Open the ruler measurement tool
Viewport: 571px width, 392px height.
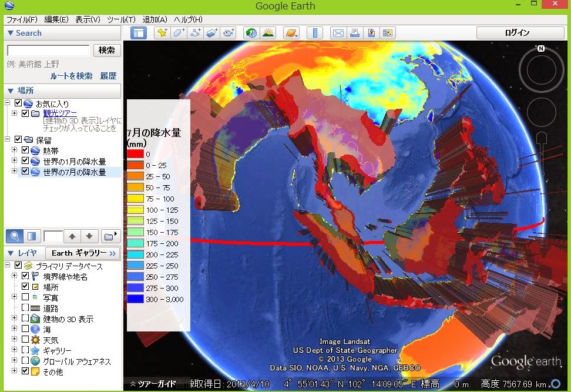(x=315, y=33)
